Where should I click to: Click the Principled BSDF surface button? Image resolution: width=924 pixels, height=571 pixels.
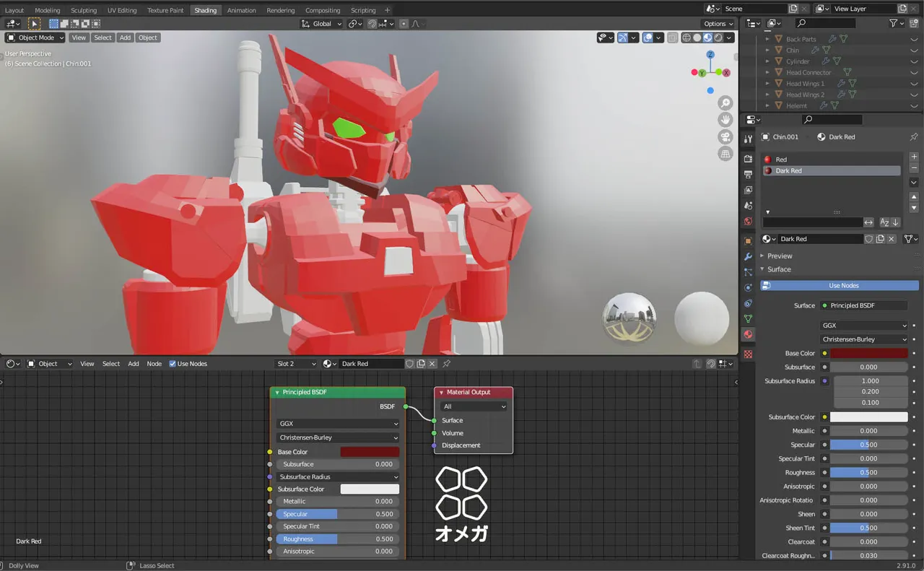[x=864, y=305]
